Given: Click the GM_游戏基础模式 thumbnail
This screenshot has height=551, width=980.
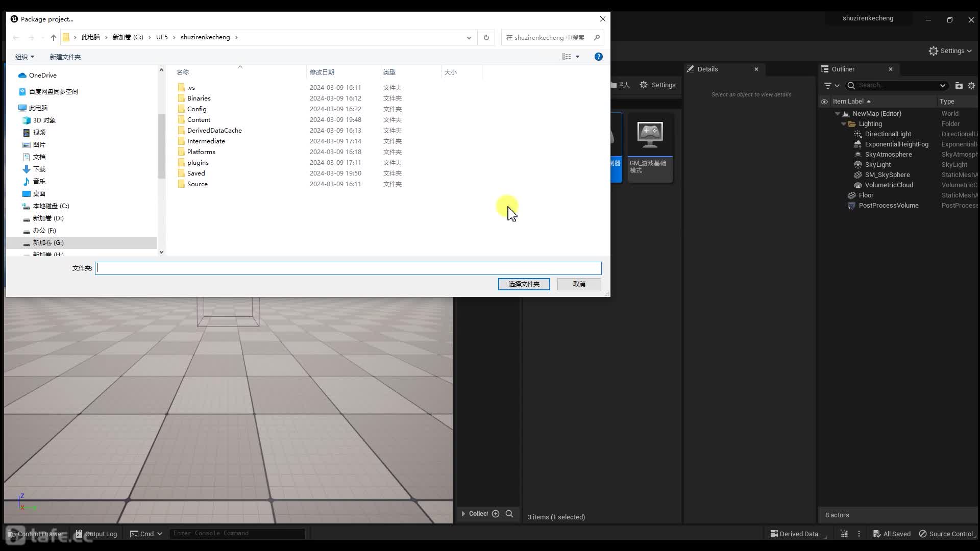Looking at the screenshot, I should point(649,147).
